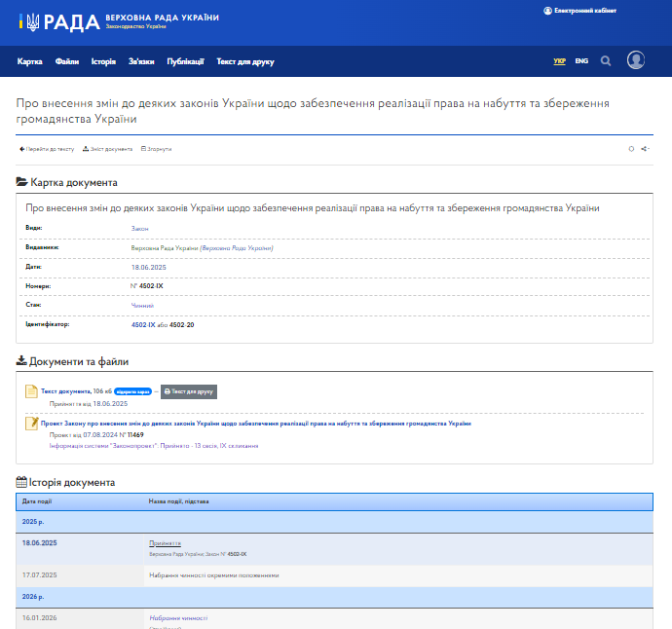Image resolution: width=672 pixels, height=629 pixels.
Task: Click 'Прийняття' in the history table
Action: pos(165,543)
